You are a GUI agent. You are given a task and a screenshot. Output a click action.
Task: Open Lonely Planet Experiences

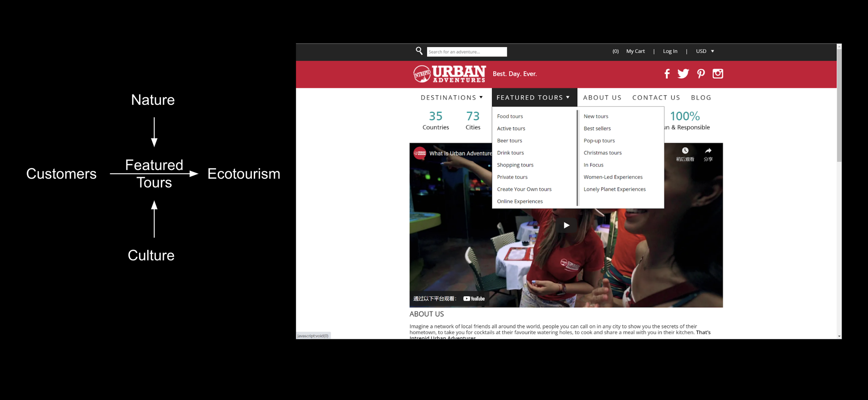(x=615, y=189)
